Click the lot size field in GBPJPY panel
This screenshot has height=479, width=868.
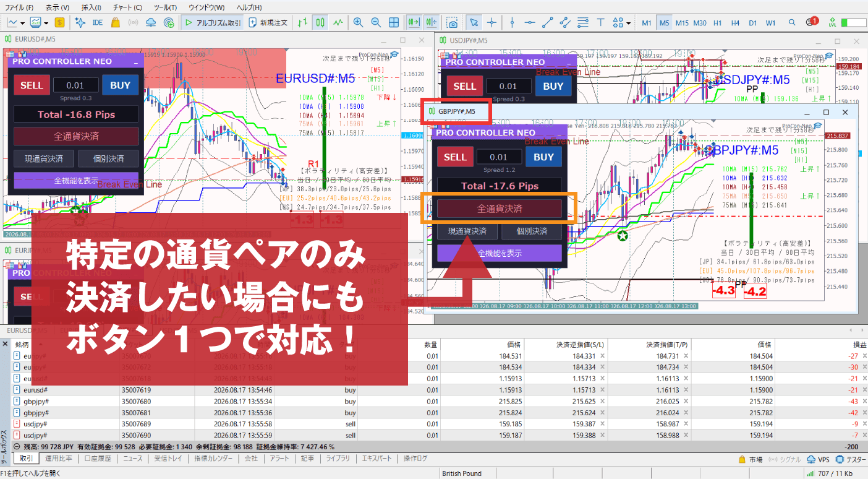pyautogui.click(x=498, y=157)
